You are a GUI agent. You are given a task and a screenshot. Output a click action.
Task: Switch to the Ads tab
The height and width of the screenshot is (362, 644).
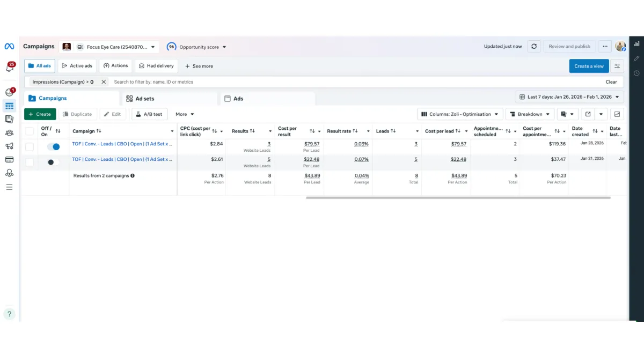pyautogui.click(x=267, y=99)
